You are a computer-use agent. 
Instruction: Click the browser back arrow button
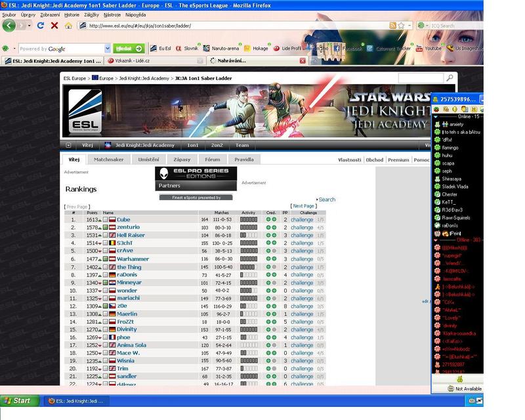(x=9, y=26)
